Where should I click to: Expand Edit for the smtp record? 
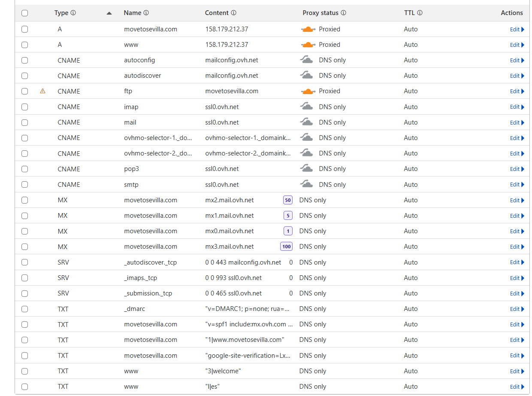517,185
